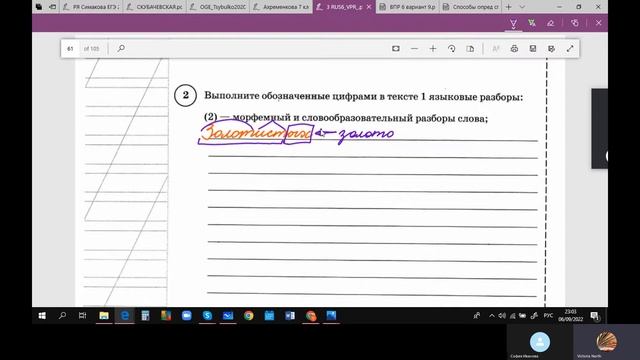The width and height of the screenshot is (640, 360).
Task: Open the Photos app on the taskbar
Action: pyautogui.click(x=331, y=316)
